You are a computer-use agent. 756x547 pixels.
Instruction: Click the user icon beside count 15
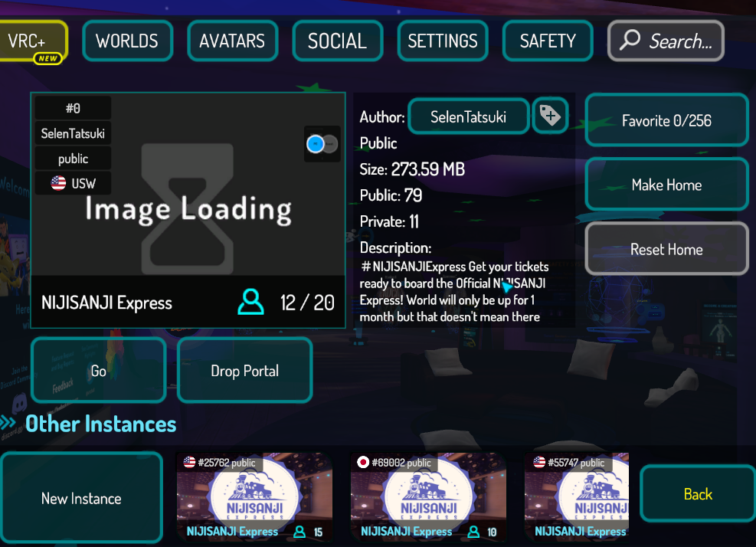click(299, 532)
